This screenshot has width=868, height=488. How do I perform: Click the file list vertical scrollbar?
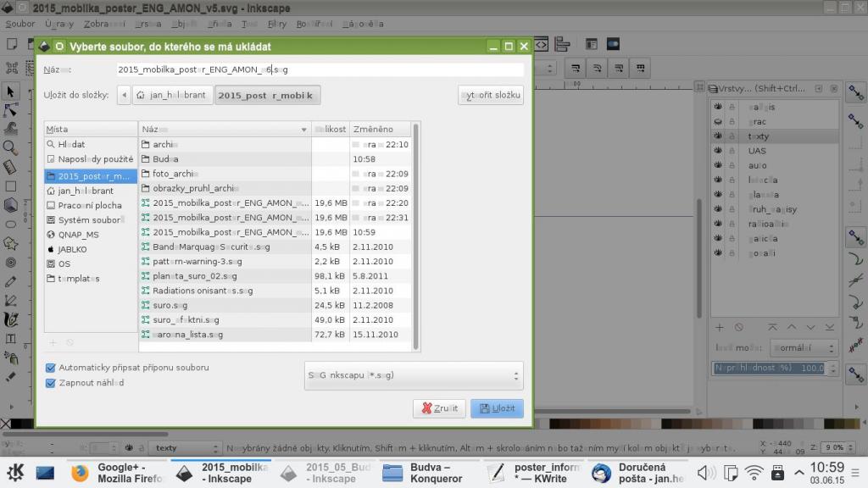pyautogui.click(x=415, y=236)
